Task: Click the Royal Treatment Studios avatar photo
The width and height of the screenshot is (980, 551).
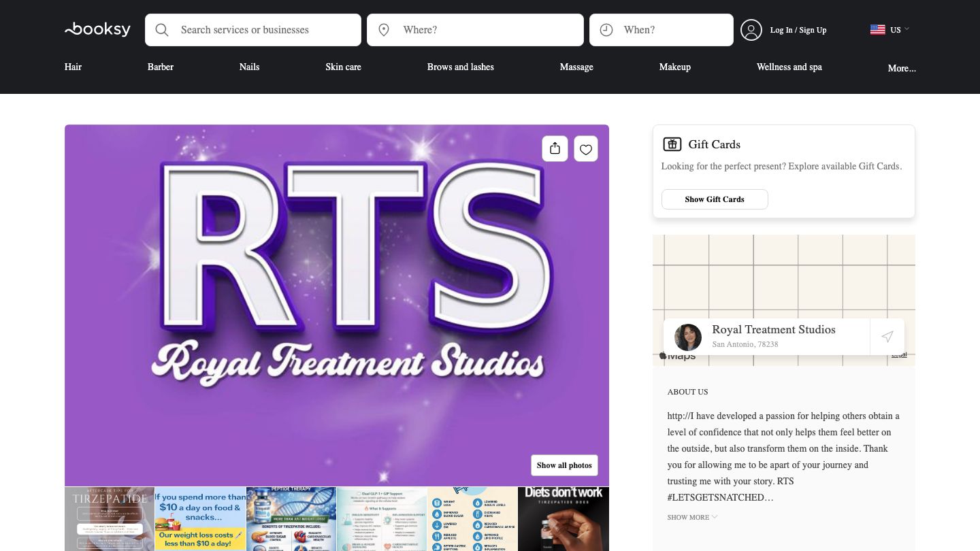Action: (688, 337)
